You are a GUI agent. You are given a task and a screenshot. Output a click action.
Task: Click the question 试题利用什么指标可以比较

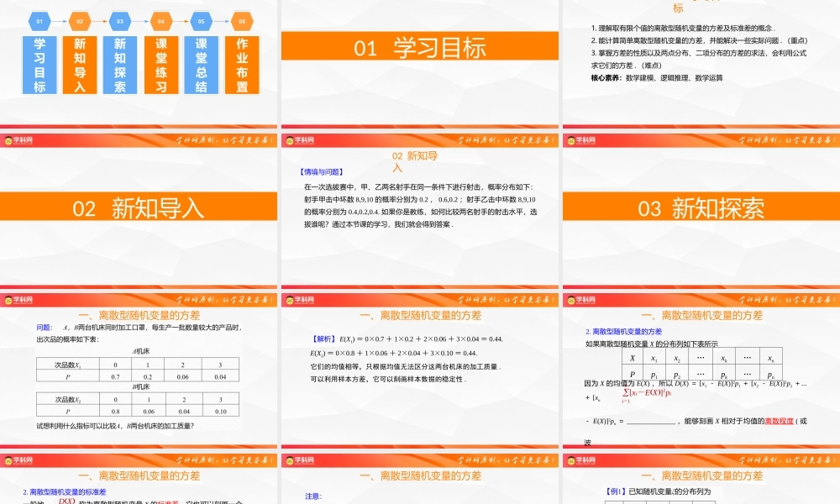coord(115,426)
